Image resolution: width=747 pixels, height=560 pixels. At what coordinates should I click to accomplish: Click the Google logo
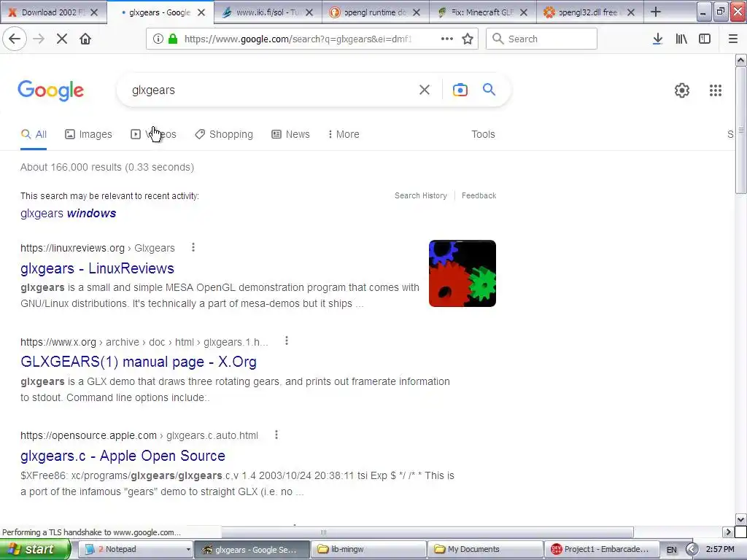tap(51, 90)
